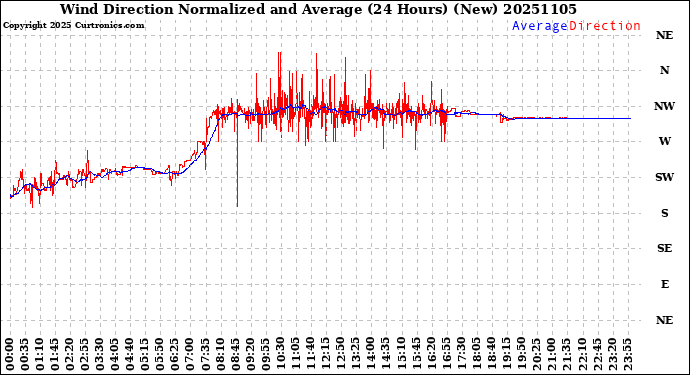The width and height of the screenshot is (690, 375).
Task: Click the 03:30 time label
Action: pos(100,355)
